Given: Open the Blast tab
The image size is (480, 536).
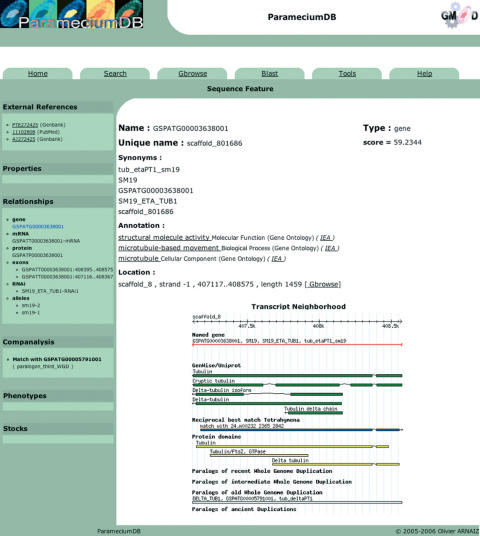Looking at the screenshot, I should point(269,73).
